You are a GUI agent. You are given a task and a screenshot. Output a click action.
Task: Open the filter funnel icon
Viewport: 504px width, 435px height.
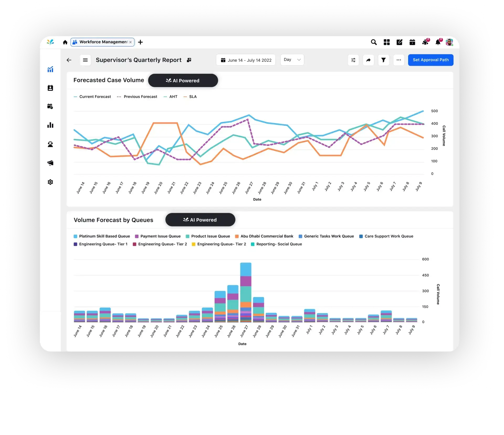click(x=384, y=60)
